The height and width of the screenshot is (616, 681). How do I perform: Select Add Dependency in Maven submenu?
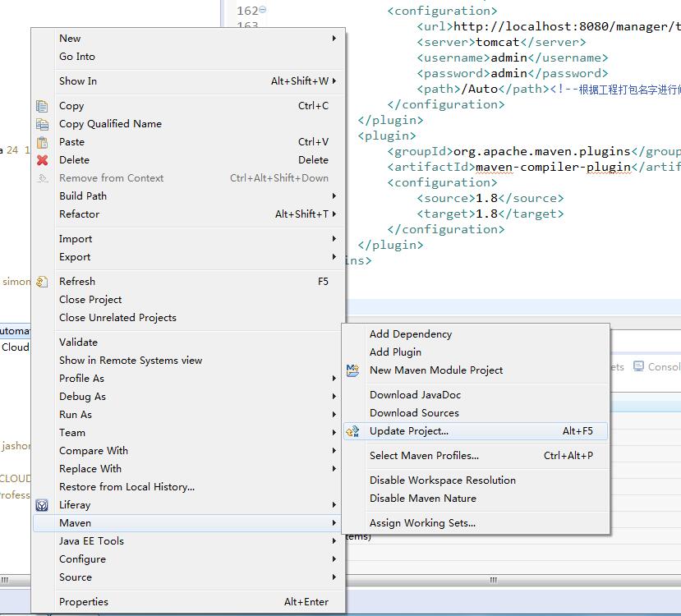point(476,333)
